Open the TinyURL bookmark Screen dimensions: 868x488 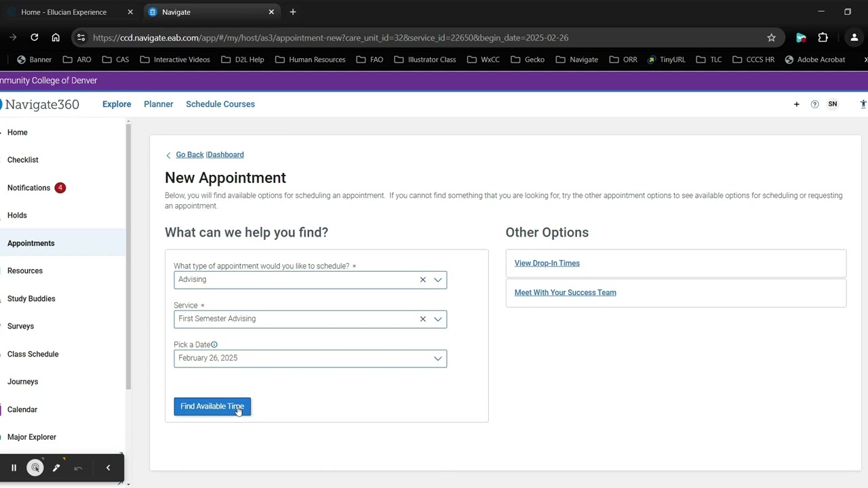(666, 60)
